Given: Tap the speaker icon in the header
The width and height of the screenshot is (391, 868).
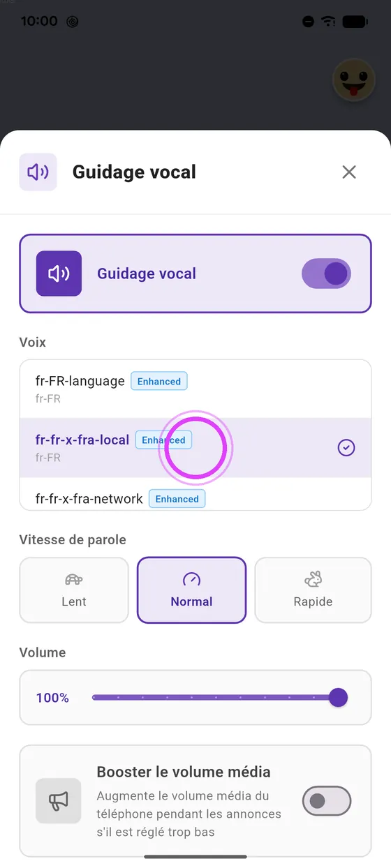Looking at the screenshot, I should click(38, 172).
